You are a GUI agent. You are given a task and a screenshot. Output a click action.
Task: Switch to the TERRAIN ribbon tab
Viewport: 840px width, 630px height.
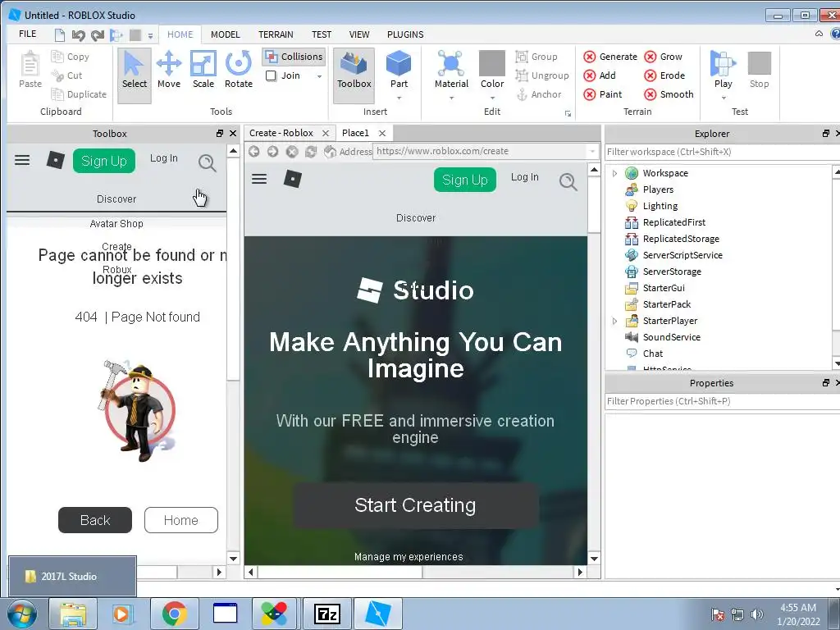pos(276,34)
